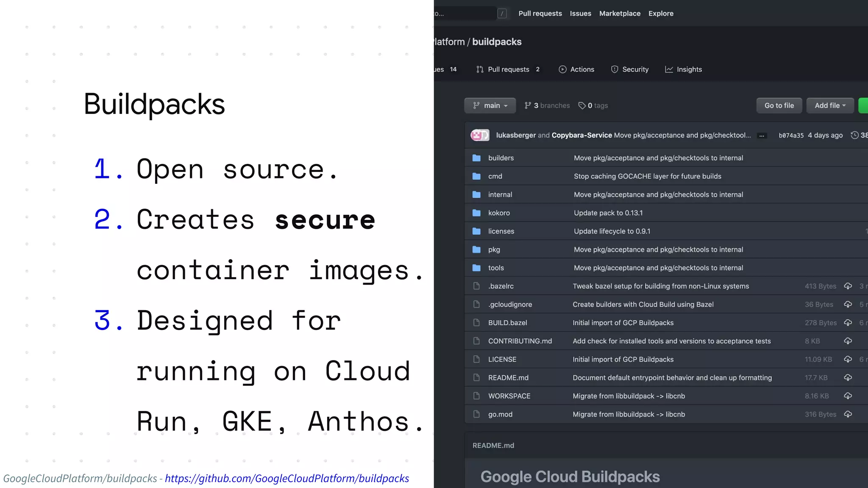The image size is (868, 488).
Task: Open the Insights tab
Action: coord(683,69)
